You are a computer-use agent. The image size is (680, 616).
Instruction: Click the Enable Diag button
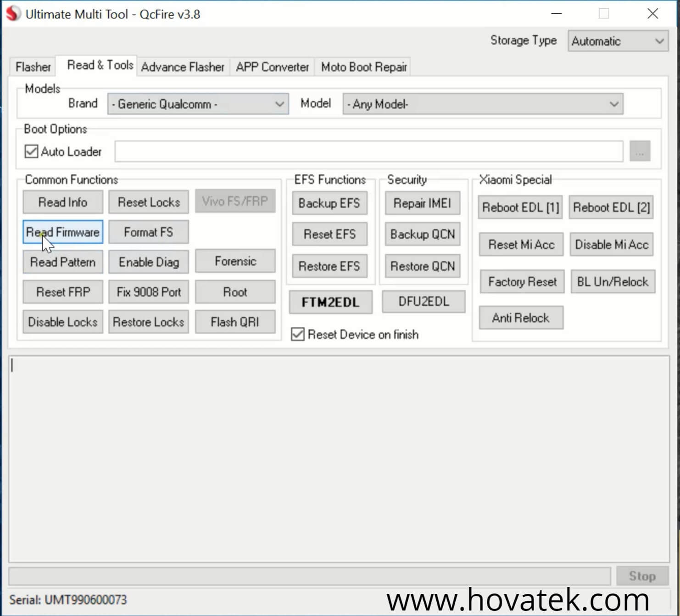(x=149, y=262)
